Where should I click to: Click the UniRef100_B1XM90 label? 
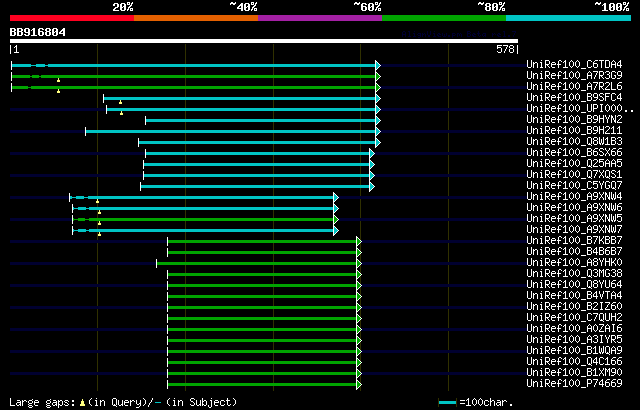click(574, 372)
